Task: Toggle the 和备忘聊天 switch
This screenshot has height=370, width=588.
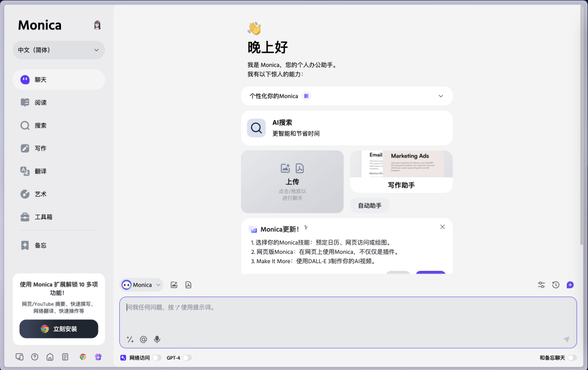Action: (x=572, y=357)
